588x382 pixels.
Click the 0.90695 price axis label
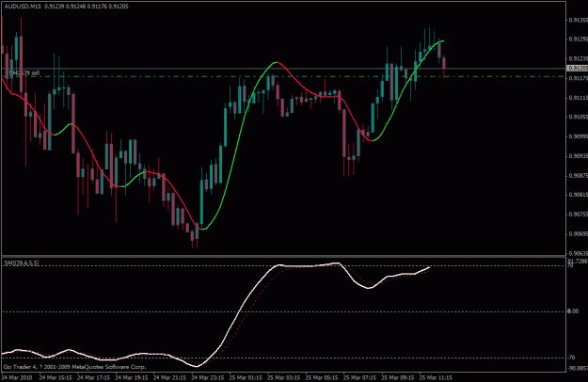[578, 233]
